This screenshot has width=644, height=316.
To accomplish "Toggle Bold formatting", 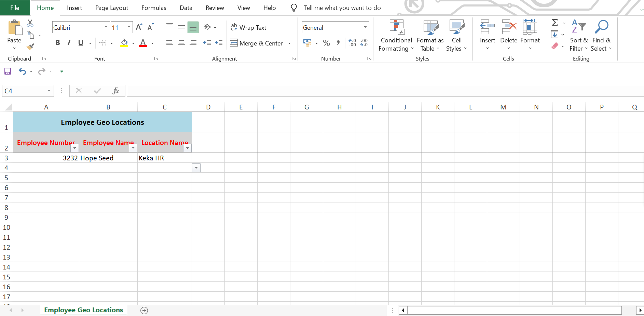I will point(57,43).
